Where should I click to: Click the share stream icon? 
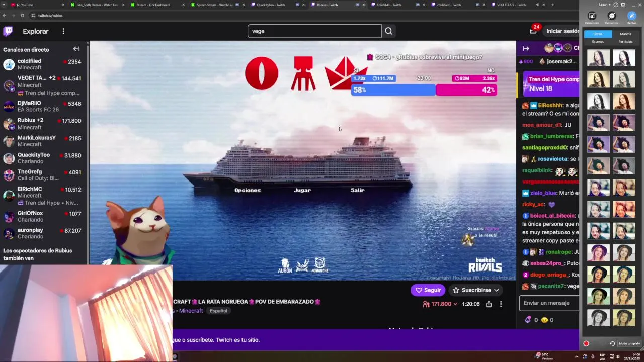(489, 304)
